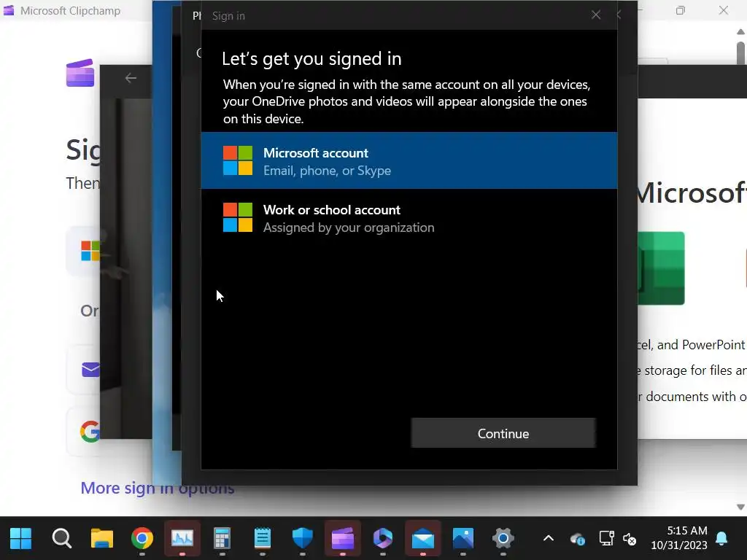
Task: Restore down the Clipchamp window
Action: tap(681, 10)
